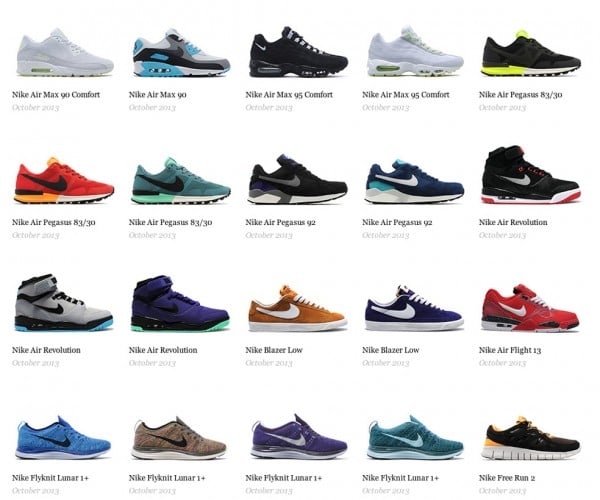
Task: Click the blue Flyknit Lunar 1+ shoe image
Action: point(64,438)
